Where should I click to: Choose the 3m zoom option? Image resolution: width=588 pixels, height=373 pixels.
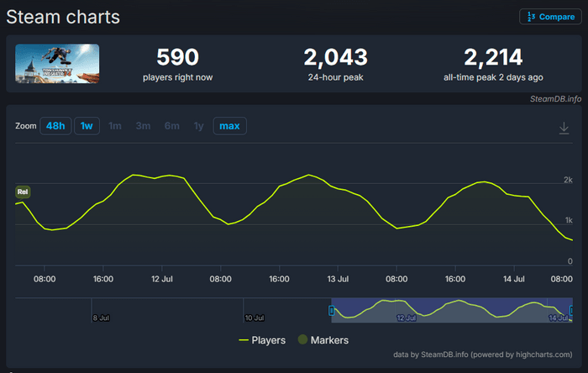tap(143, 126)
